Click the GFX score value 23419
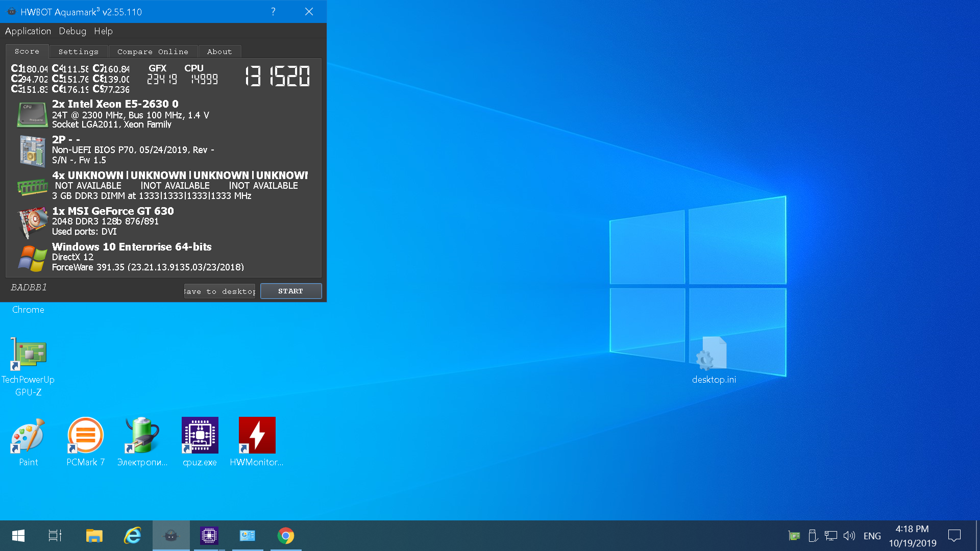 (162, 79)
